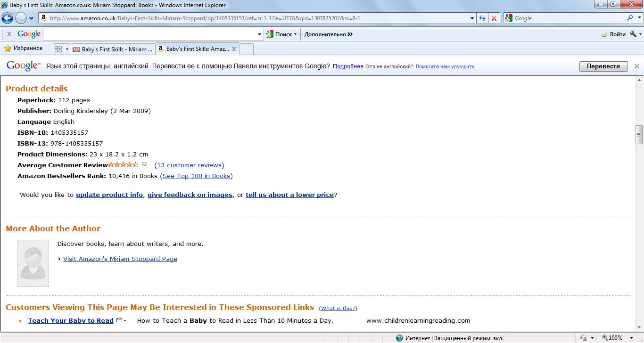Screen dimensions: 644x343
Task: Click the external link icon beside Teach Your Baby
Action: point(119,320)
